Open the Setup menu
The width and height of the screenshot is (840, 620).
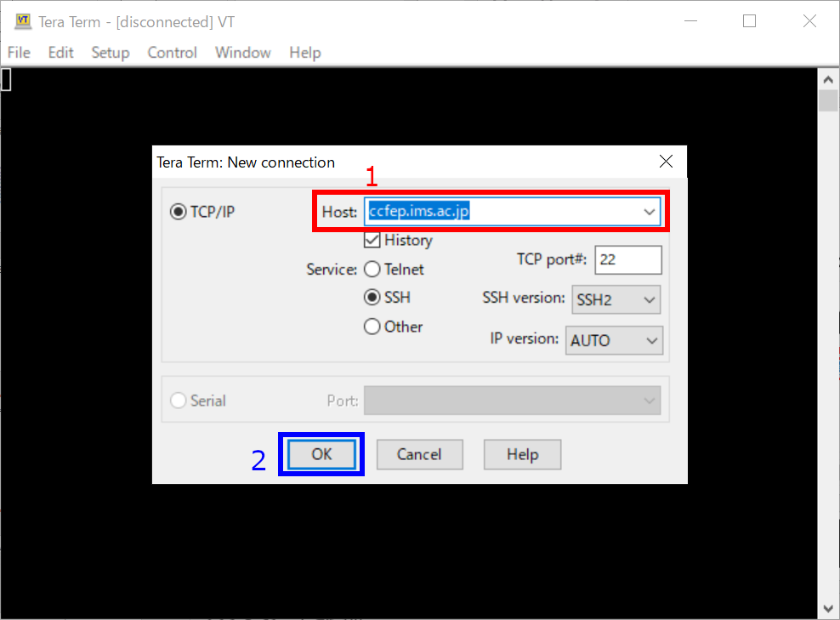click(x=111, y=53)
